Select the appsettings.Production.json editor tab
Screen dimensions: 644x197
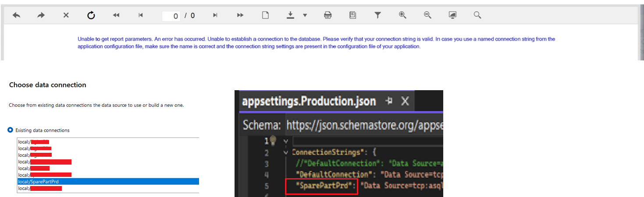(309, 102)
